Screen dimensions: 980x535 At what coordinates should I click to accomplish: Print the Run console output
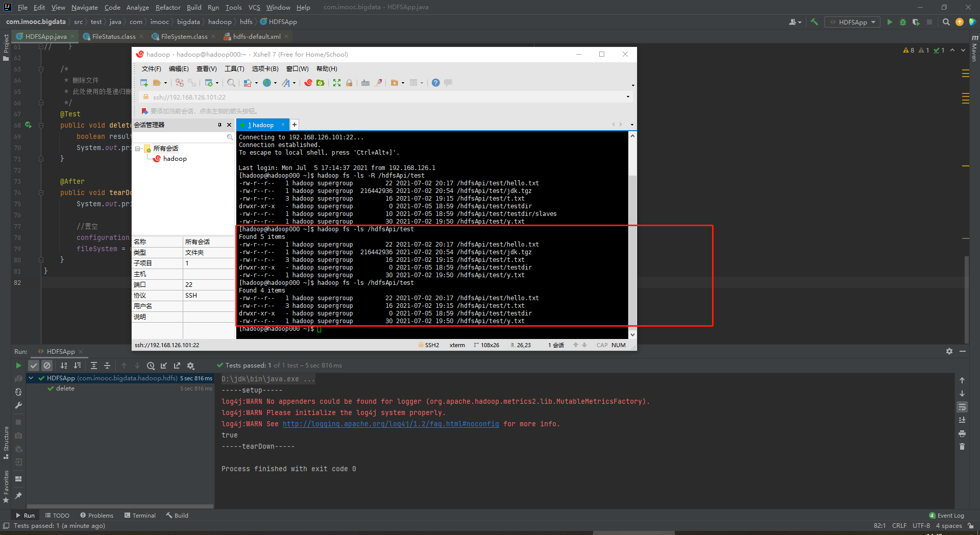pyautogui.click(x=962, y=433)
